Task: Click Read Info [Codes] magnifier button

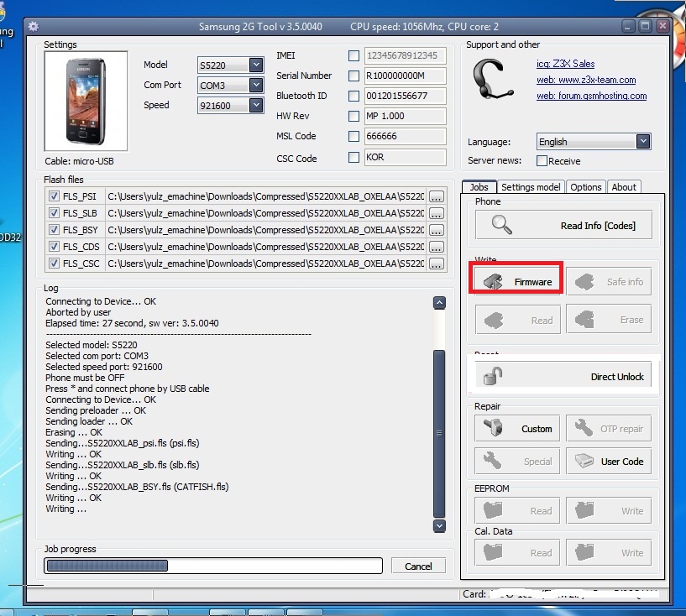Action: pos(563,225)
